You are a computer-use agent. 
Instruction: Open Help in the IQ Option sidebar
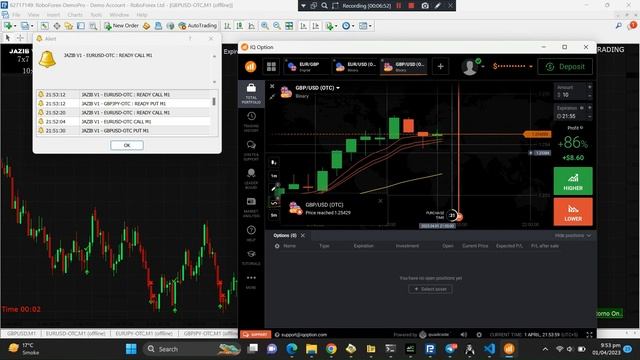click(251, 233)
